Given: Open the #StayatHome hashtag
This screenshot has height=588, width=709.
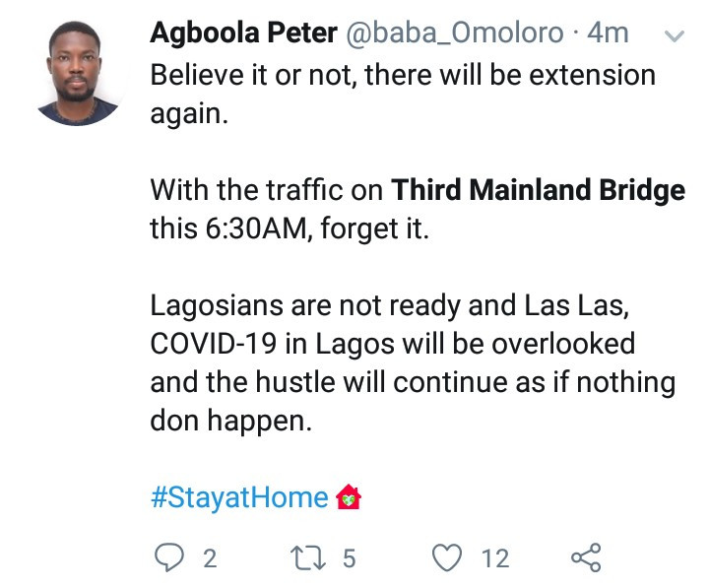Looking at the screenshot, I should 239,497.
